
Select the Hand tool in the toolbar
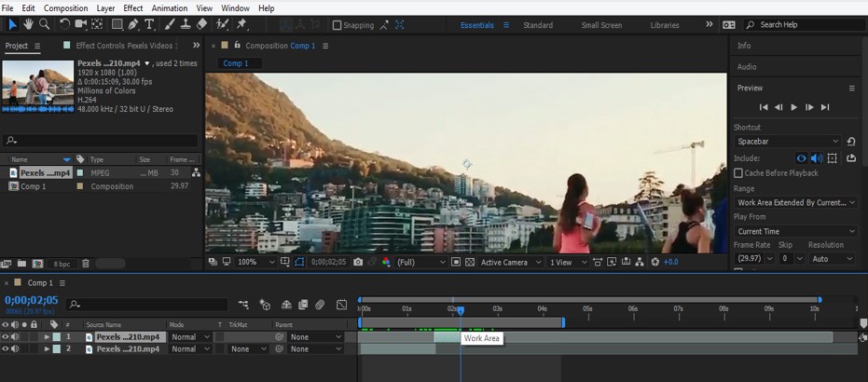[28, 24]
